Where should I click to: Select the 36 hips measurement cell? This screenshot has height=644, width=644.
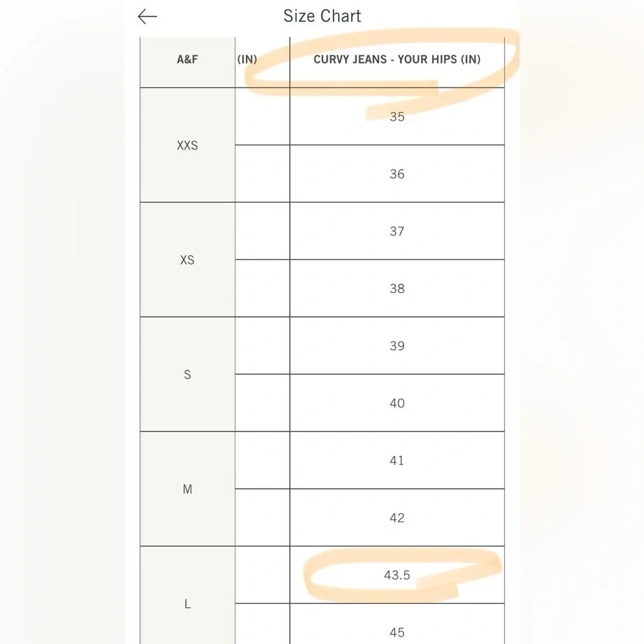pos(397,174)
